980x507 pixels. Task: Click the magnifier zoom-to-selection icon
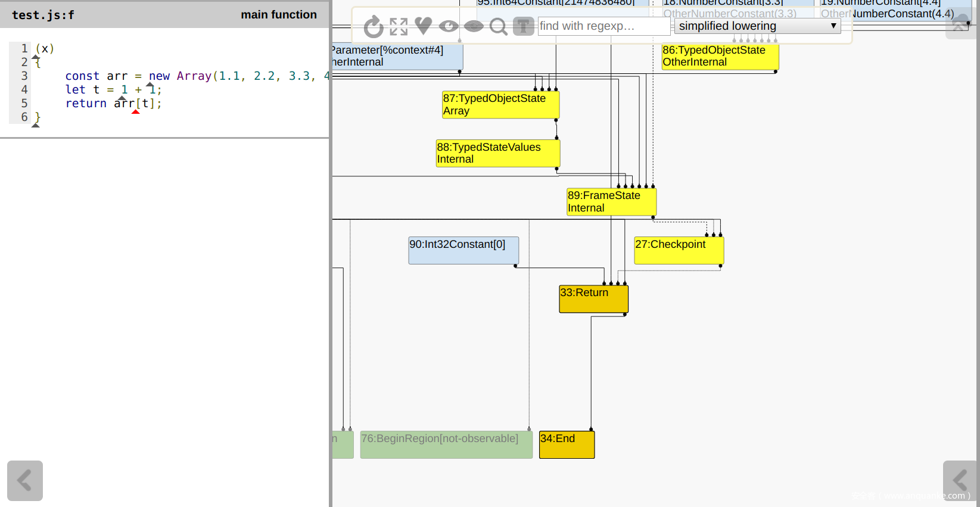click(x=498, y=26)
